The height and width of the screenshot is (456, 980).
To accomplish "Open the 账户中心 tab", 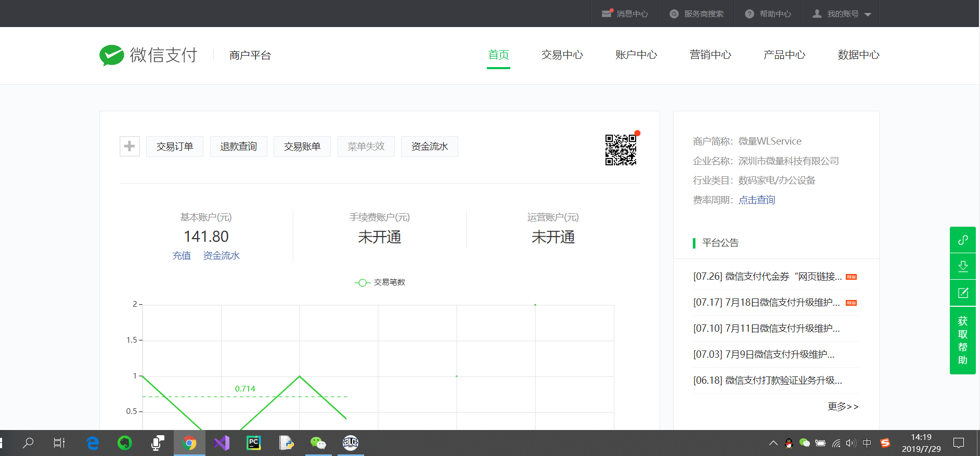I will coord(636,55).
